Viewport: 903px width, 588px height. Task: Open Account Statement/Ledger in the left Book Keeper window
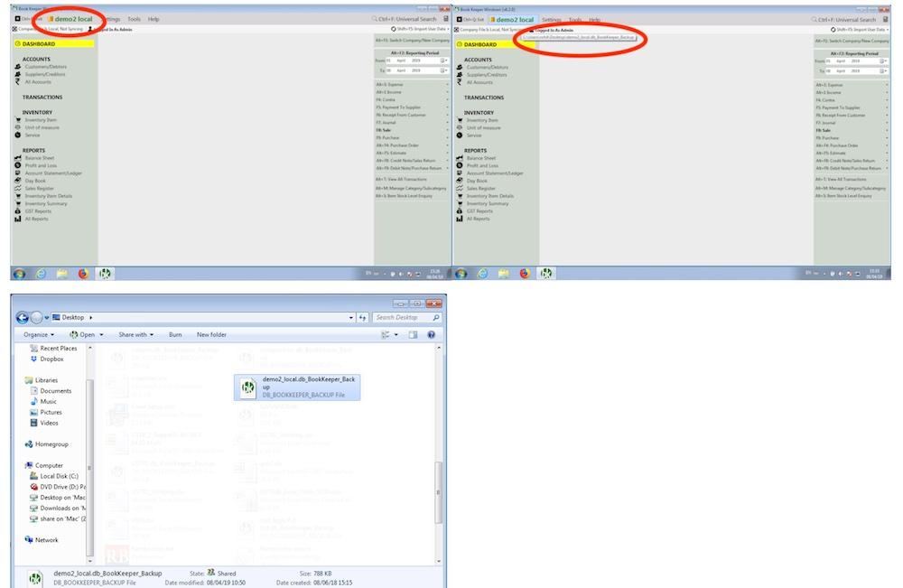(53, 173)
